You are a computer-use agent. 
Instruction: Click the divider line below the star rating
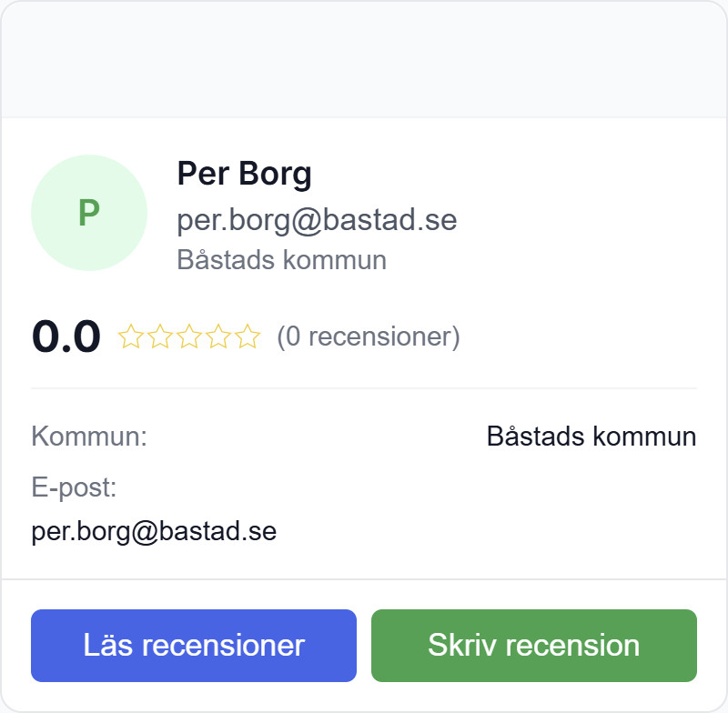[364, 388]
